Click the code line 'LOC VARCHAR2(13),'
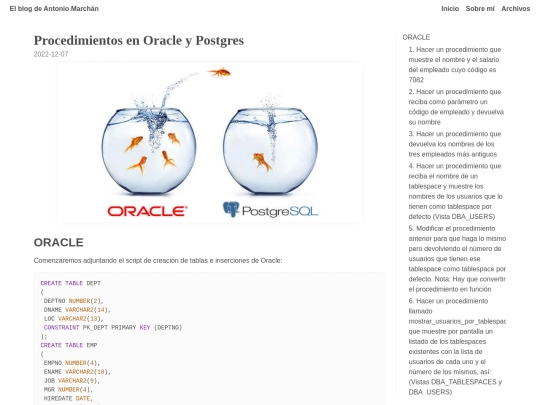This screenshot has width=540, height=405. click(74, 319)
